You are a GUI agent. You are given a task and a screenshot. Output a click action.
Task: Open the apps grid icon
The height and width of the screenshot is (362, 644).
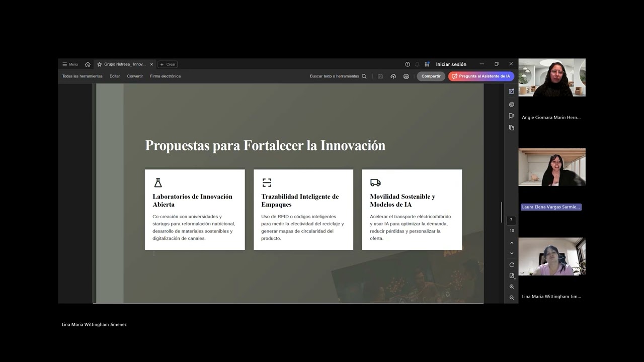pos(427,64)
